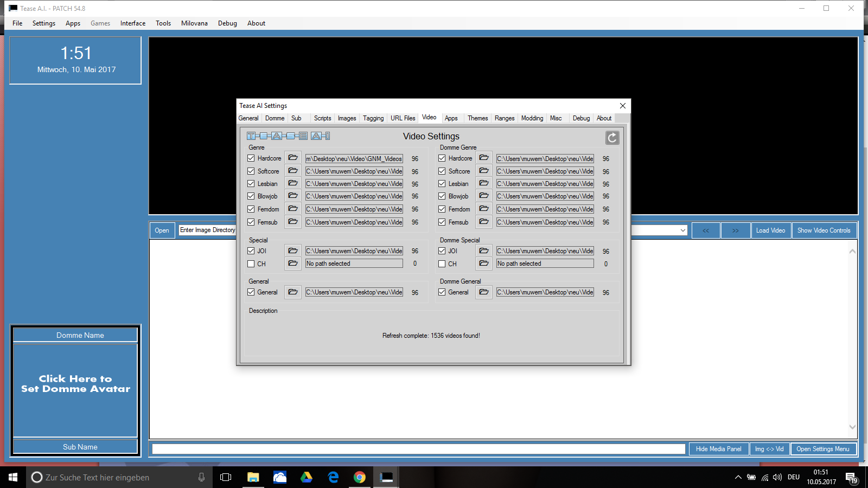This screenshot has height=488, width=868.
Task: Click the Load Video button
Action: point(770,230)
